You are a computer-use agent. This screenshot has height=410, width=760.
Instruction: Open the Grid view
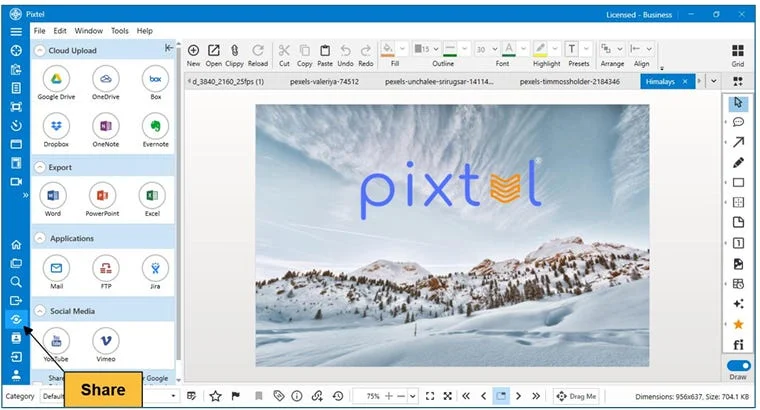[x=738, y=55]
